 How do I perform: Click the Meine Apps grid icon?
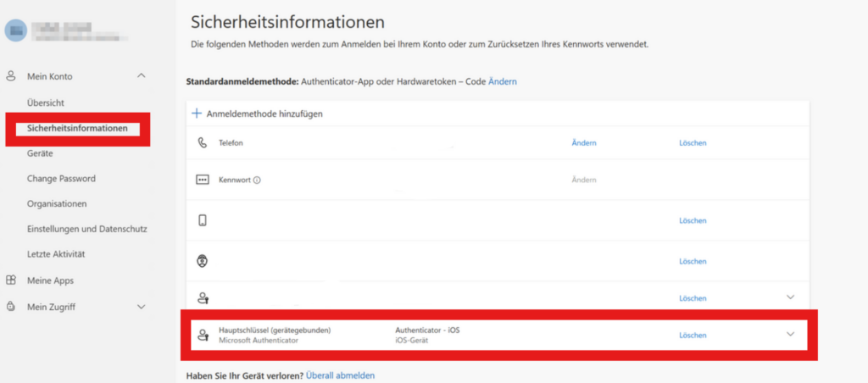tap(11, 280)
